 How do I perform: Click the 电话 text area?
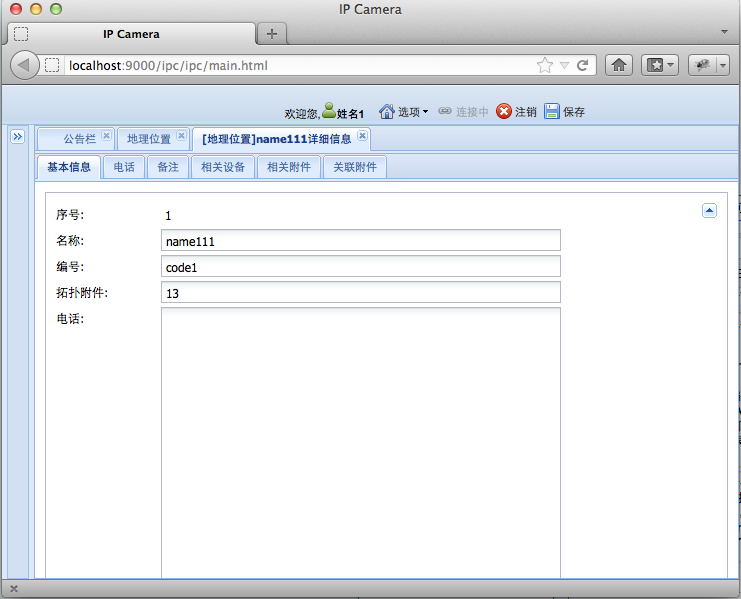point(361,443)
